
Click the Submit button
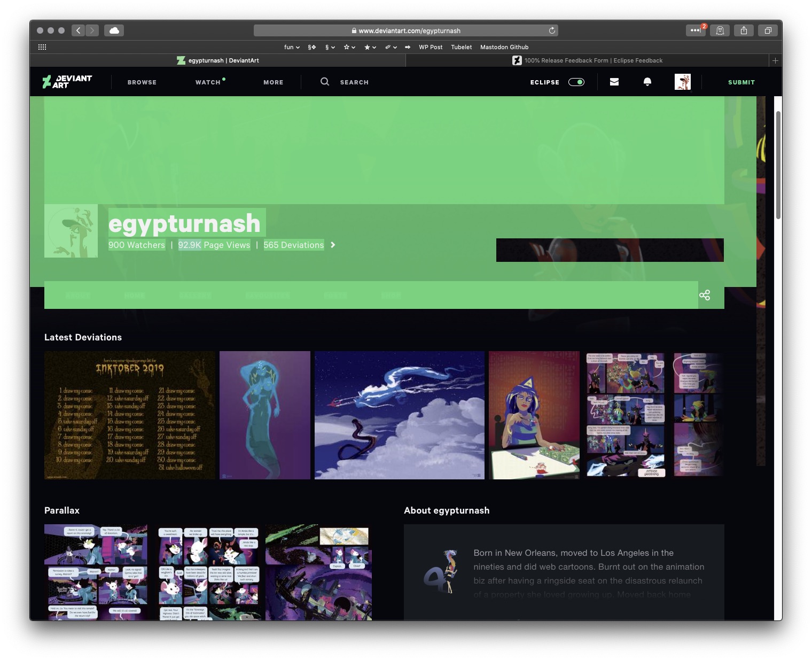coord(741,82)
